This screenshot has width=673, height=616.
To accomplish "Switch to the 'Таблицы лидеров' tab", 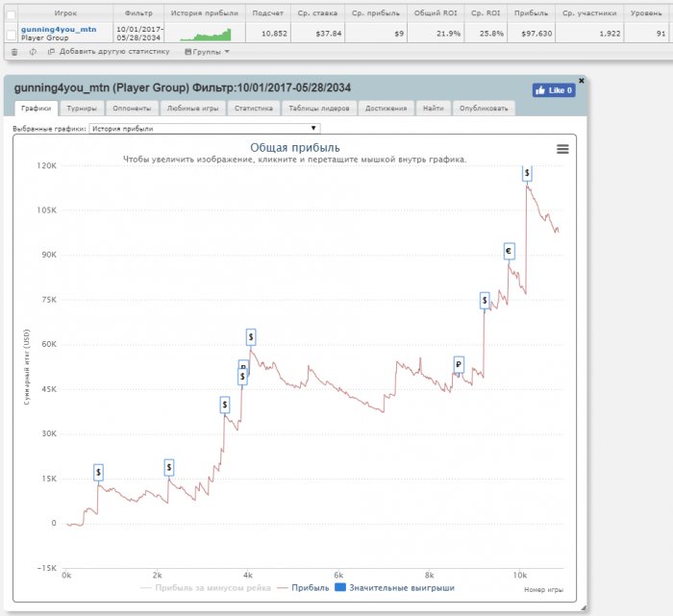I will point(319,109).
